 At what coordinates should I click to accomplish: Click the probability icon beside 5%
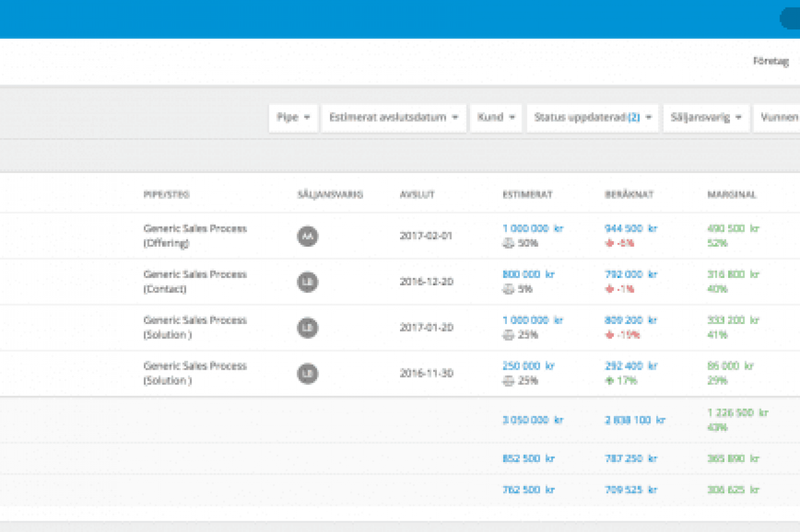coord(509,289)
